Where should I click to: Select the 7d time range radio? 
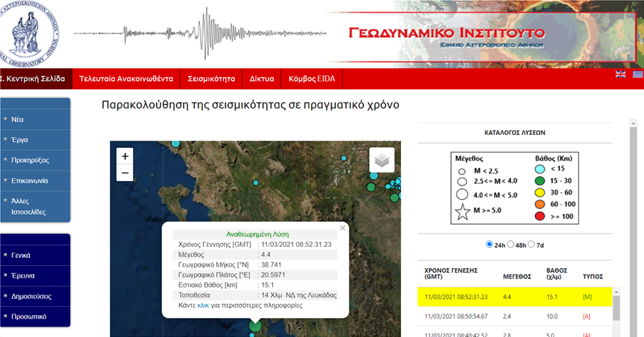[531, 244]
